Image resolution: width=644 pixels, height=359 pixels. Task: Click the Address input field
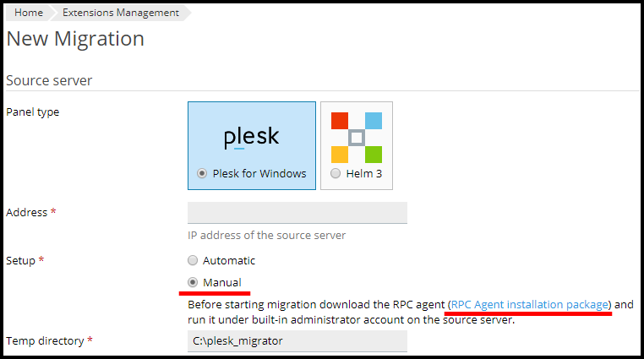pyautogui.click(x=297, y=213)
